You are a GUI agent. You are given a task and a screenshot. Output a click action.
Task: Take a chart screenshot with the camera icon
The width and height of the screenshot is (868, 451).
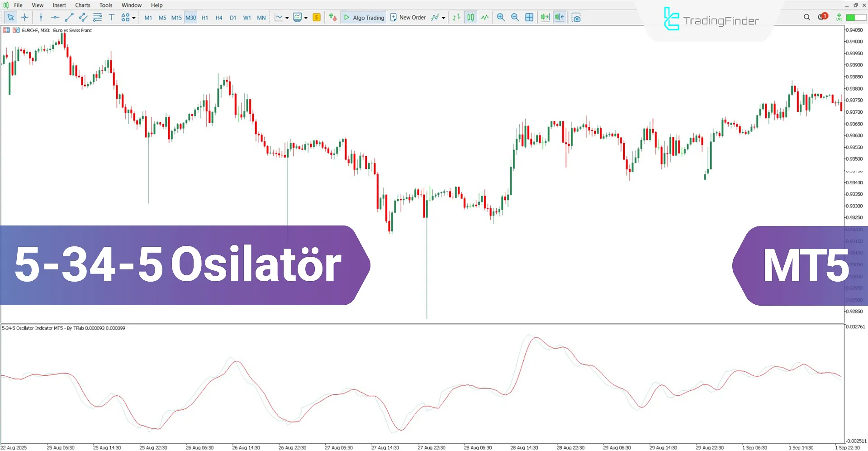[x=576, y=17]
